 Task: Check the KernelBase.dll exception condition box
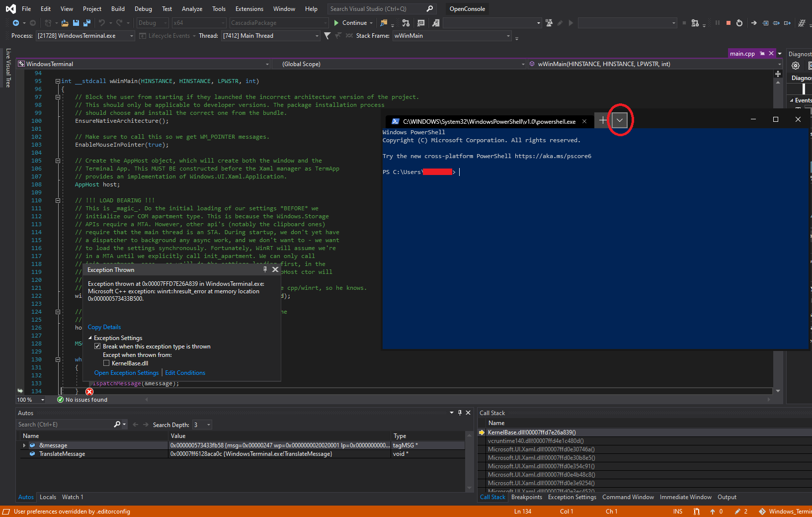coord(106,363)
